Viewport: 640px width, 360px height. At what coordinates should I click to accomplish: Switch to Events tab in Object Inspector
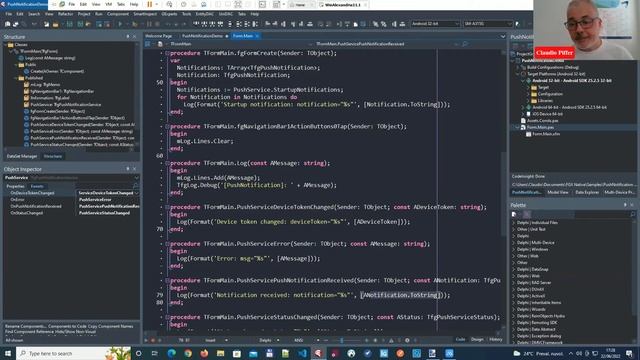click(37, 186)
